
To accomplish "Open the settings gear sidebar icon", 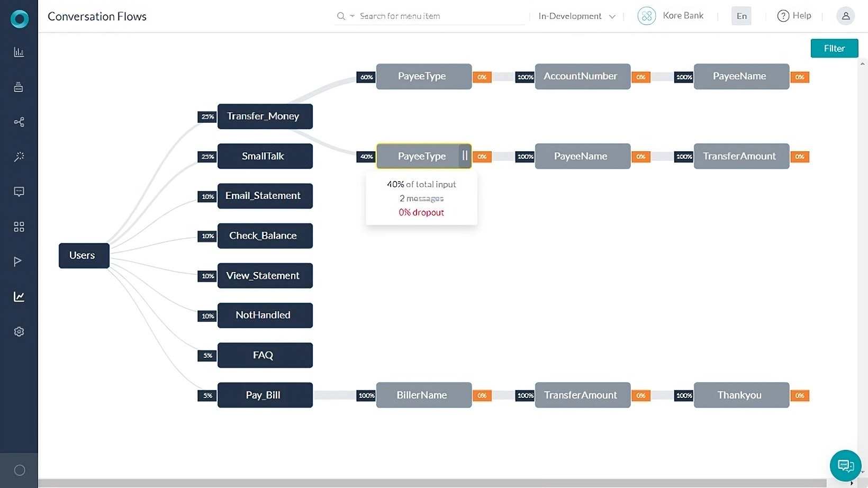I will coord(19,332).
